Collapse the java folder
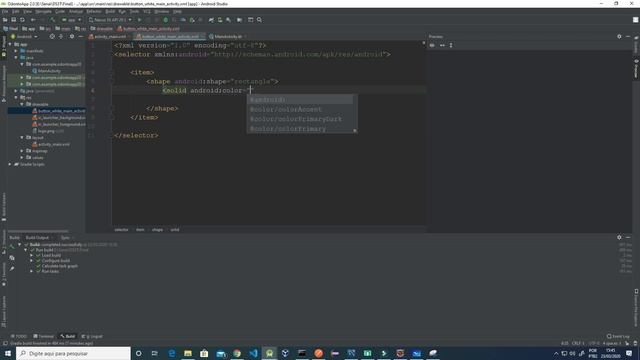 (16, 58)
